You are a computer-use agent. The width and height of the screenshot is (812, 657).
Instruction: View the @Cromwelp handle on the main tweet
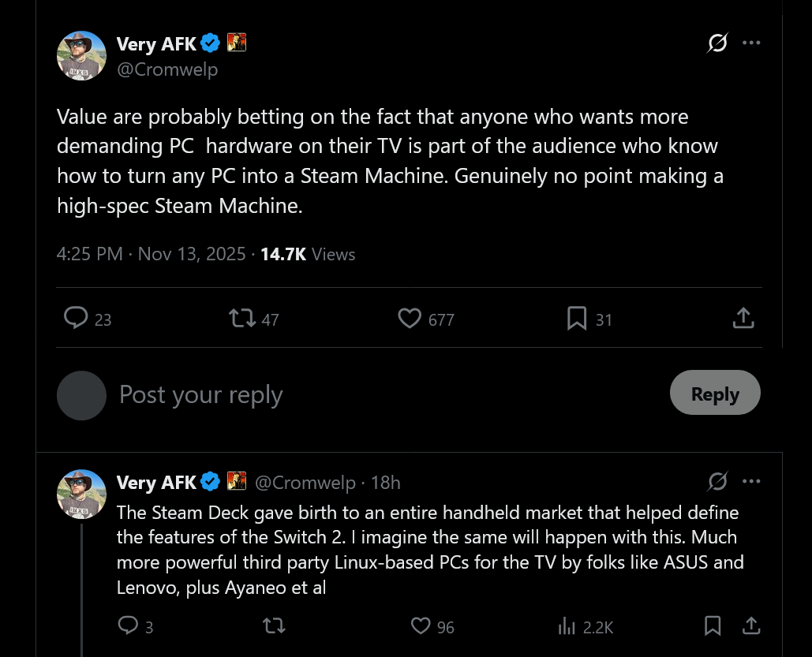point(167,69)
